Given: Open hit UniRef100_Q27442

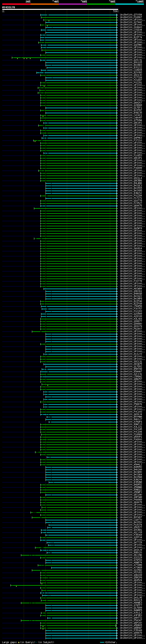Looking at the screenshot, I should click(x=131, y=22).
